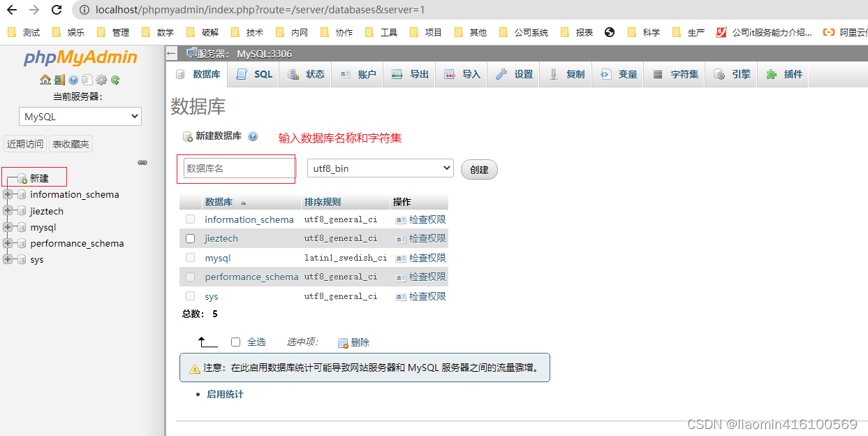Open the 导入 tab

pyautogui.click(x=462, y=74)
